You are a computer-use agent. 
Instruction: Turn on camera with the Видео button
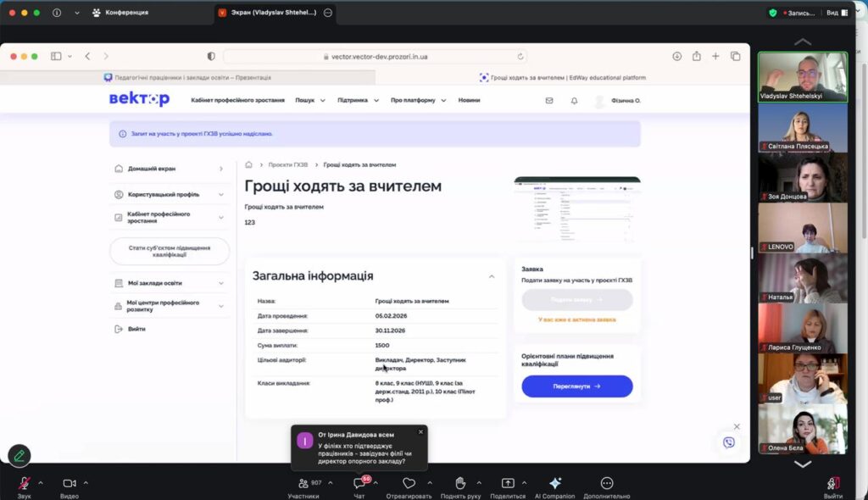(69, 483)
